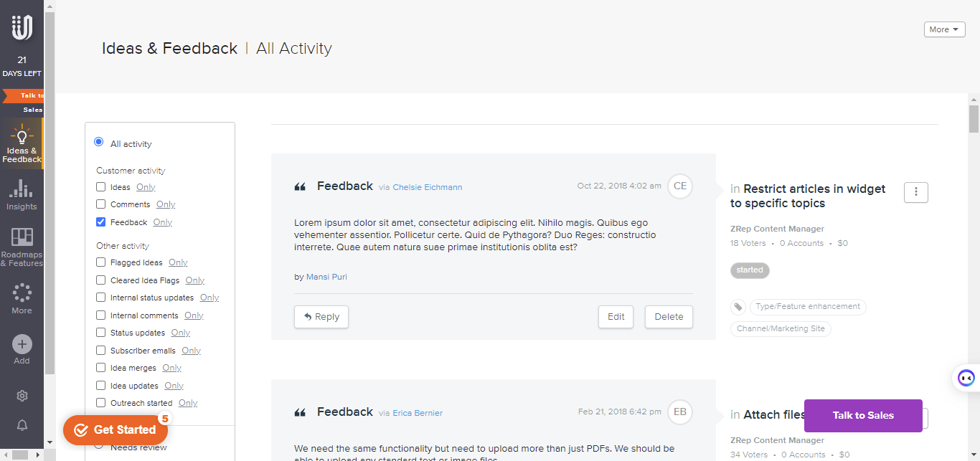Open the three-dot menu on the Restrict articles idea
The image size is (980, 461).
tap(915, 192)
